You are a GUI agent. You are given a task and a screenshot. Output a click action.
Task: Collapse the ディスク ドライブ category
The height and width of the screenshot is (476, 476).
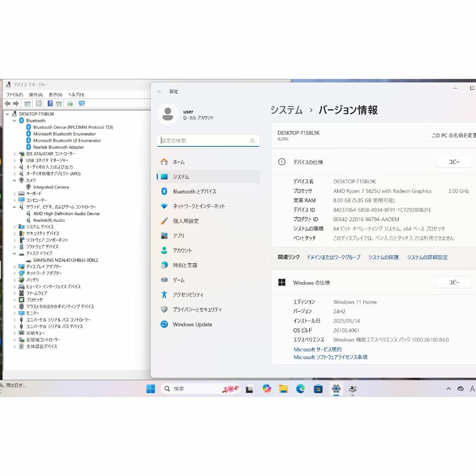pyautogui.click(x=14, y=253)
